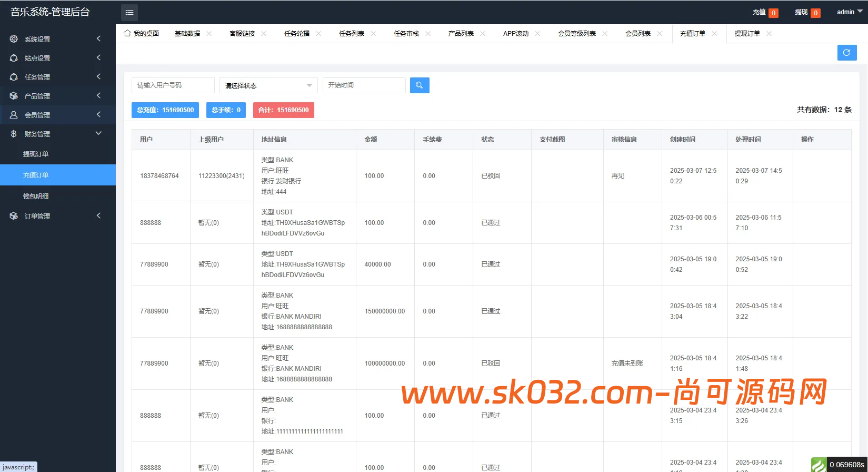868x472 pixels.
Task: Close the 充值订单 tab
Action: [714, 34]
